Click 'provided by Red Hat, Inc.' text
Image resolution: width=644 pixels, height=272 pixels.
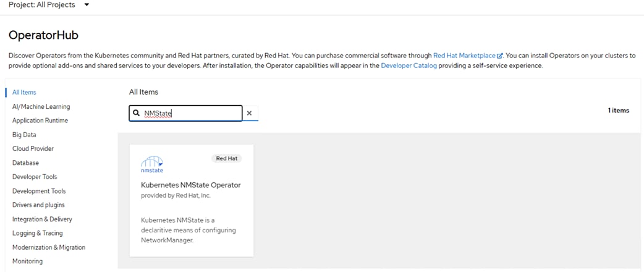(176, 196)
